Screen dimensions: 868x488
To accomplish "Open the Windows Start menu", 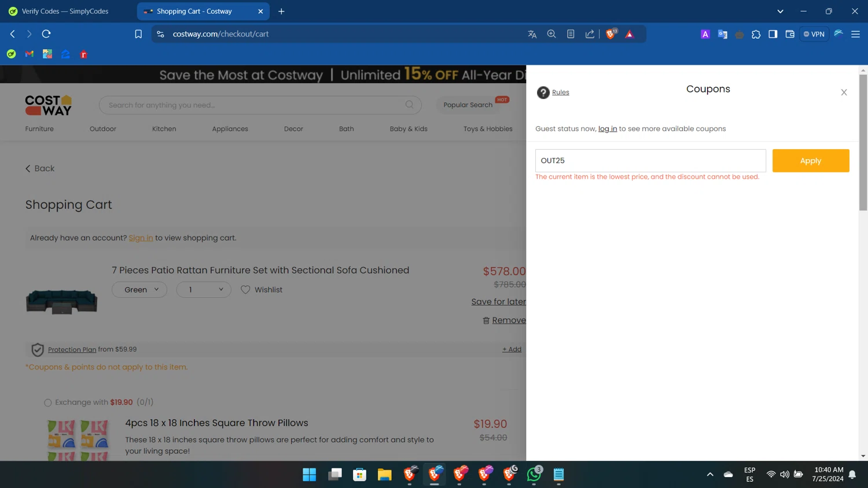I will click(310, 475).
